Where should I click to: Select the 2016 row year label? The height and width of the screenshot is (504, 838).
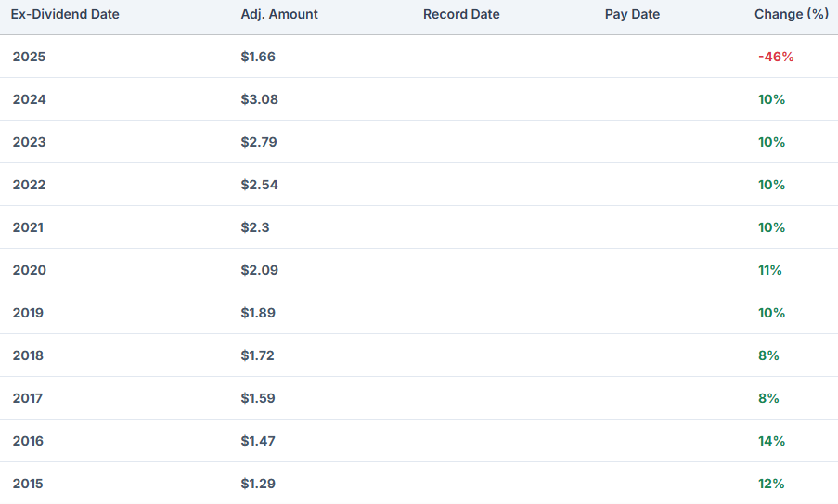29,441
